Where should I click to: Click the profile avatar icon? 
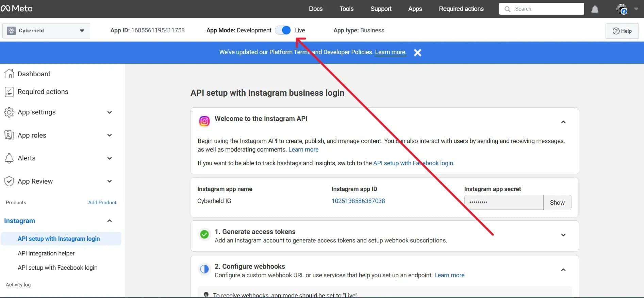[622, 9]
